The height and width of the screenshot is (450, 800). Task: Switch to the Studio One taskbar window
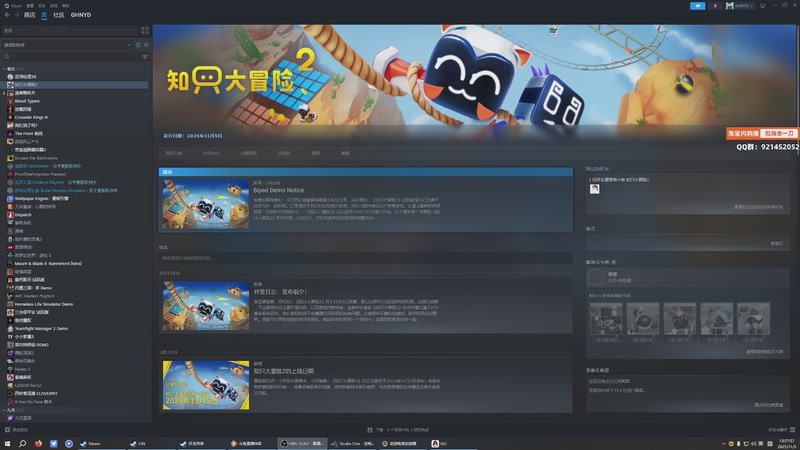[353, 443]
